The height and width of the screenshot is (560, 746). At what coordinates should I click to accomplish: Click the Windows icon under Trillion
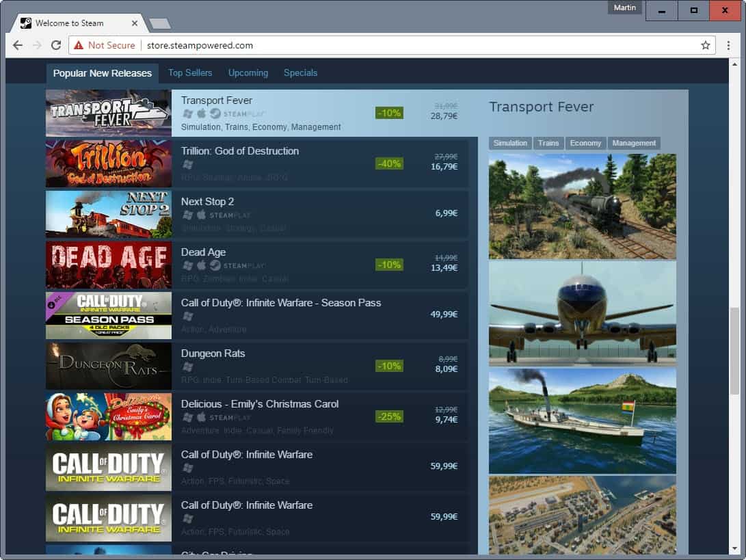[188, 165]
